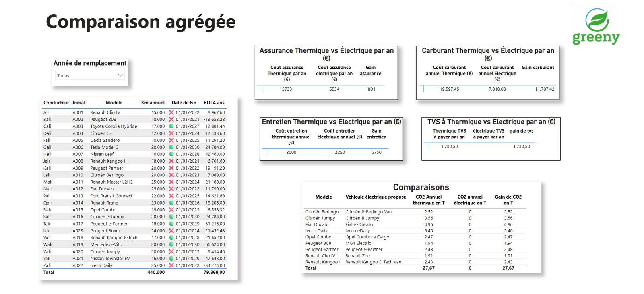
Task: Click green dot for Renault Trafic row
Action: 171,203
